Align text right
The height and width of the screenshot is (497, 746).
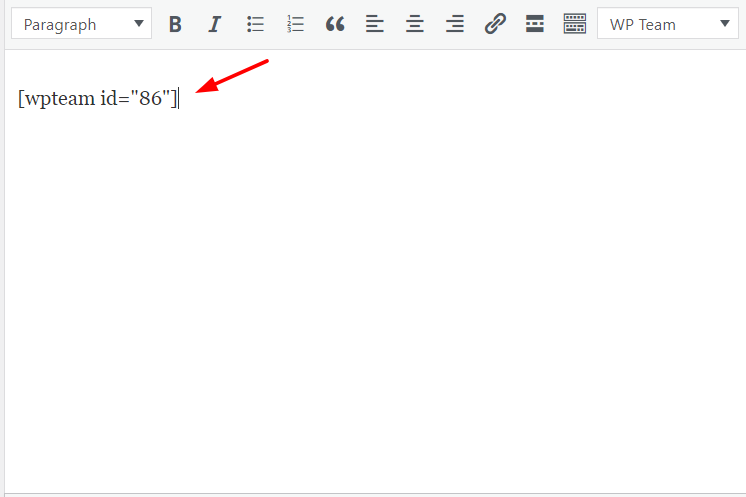coord(455,24)
